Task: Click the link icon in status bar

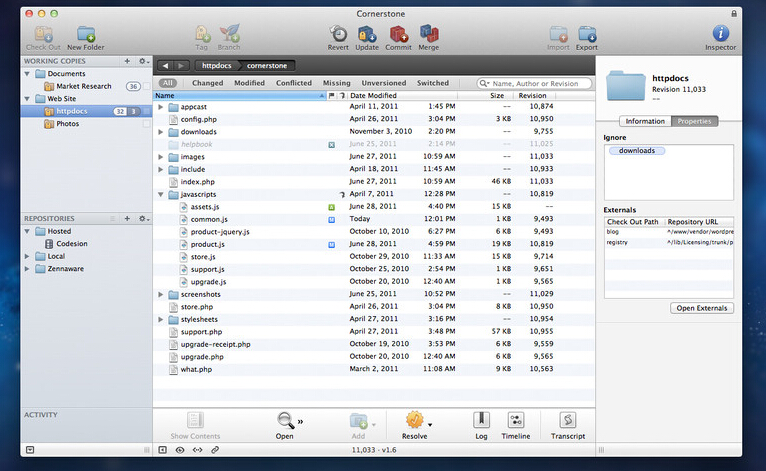Action: tap(215, 450)
